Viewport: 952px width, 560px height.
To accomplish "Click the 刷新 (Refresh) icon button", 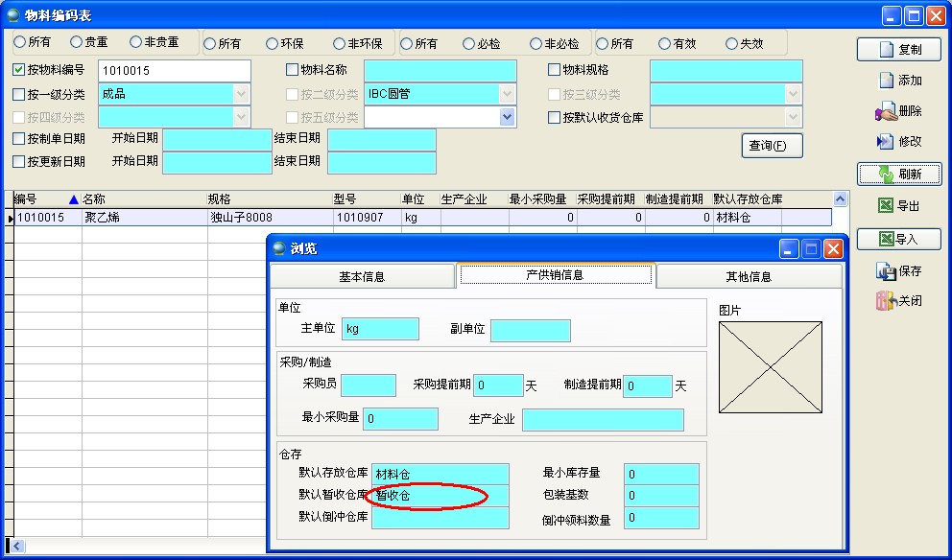I will [x=898, y=174].
